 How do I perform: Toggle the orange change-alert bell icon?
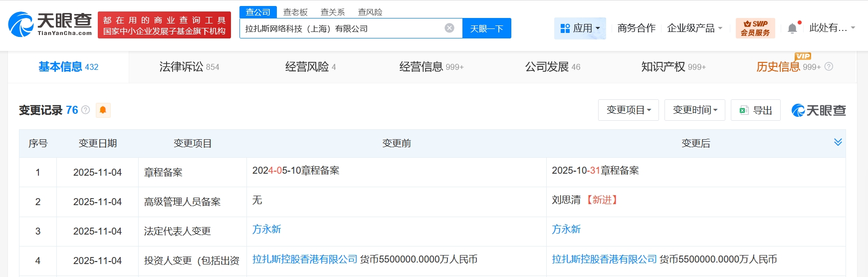pos(103,110)
